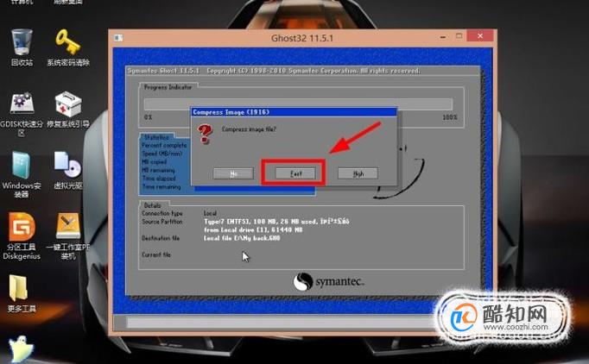Click the Source Partition label
Image resolution: width=589 pixels, height=364 pixels.
click(x=161, y=222)
